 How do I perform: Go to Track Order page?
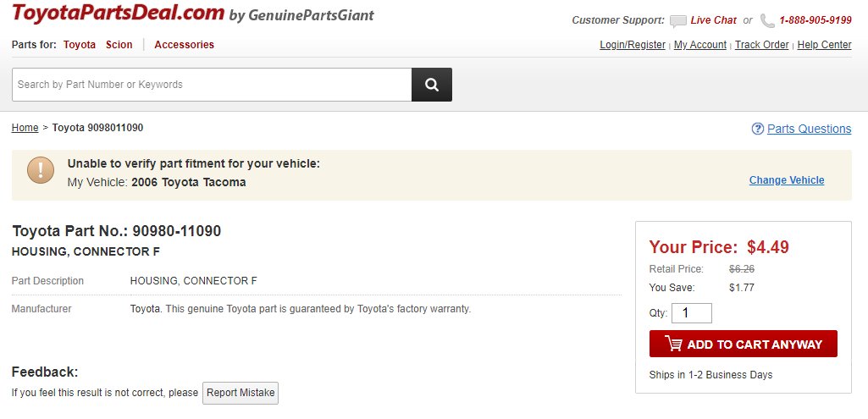coord(761,45)
